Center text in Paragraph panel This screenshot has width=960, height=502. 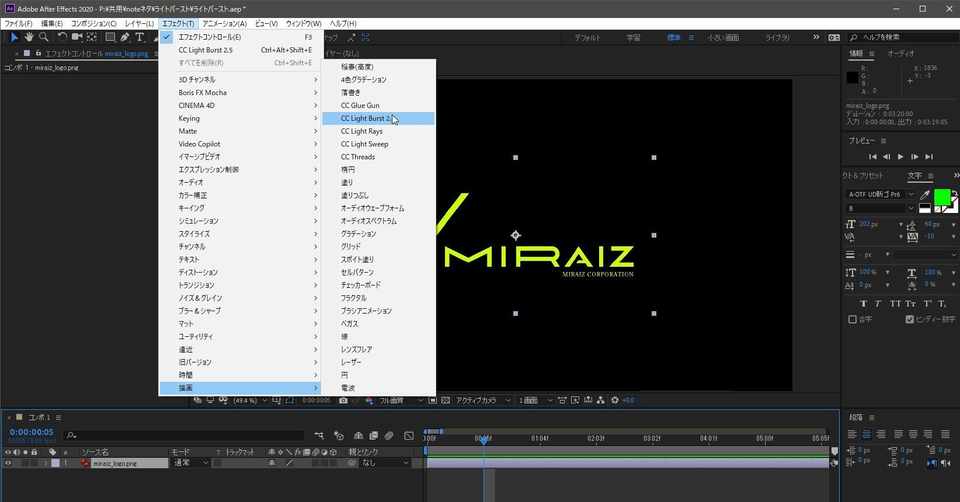(866, 434)
